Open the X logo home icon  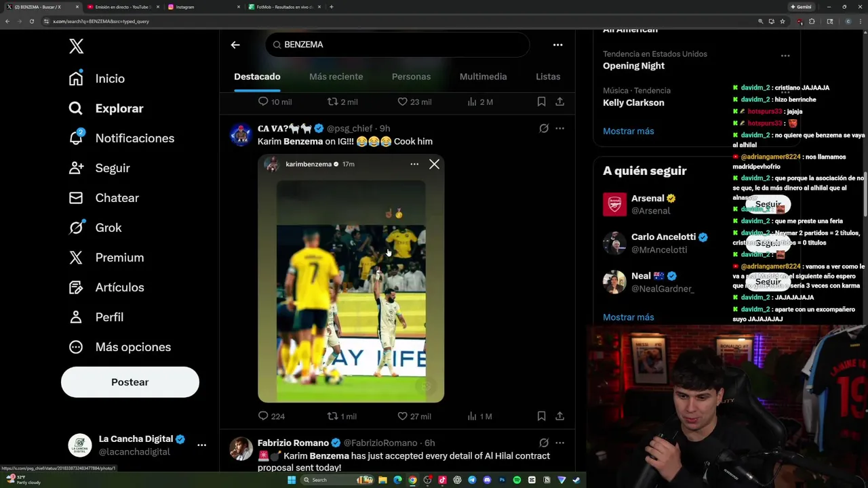click(x=76, y=46)
